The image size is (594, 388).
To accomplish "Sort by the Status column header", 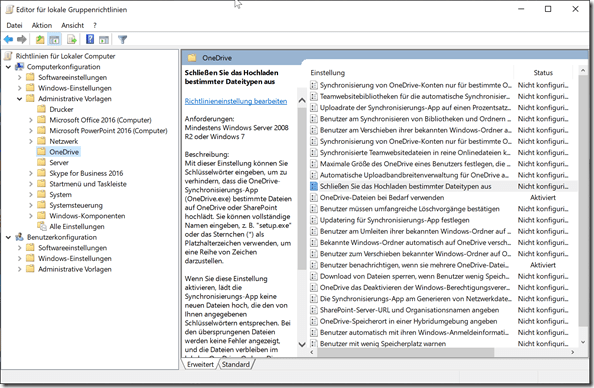I will (543, 73).
